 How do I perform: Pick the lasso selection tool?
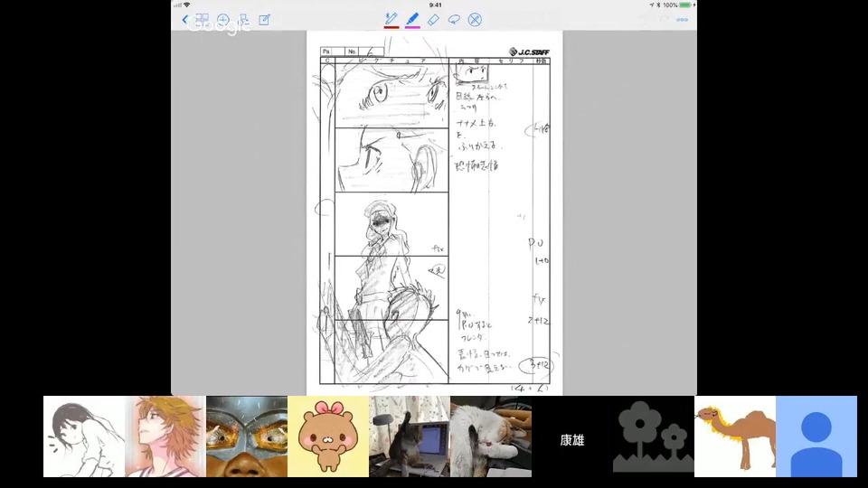(x=454, y=20)
